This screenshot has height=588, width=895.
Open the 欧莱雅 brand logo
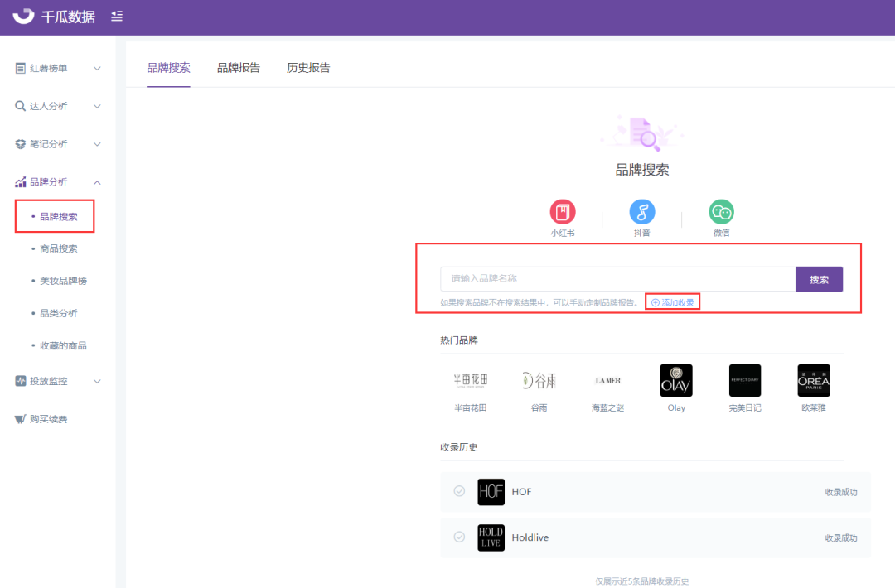(814, 380)
